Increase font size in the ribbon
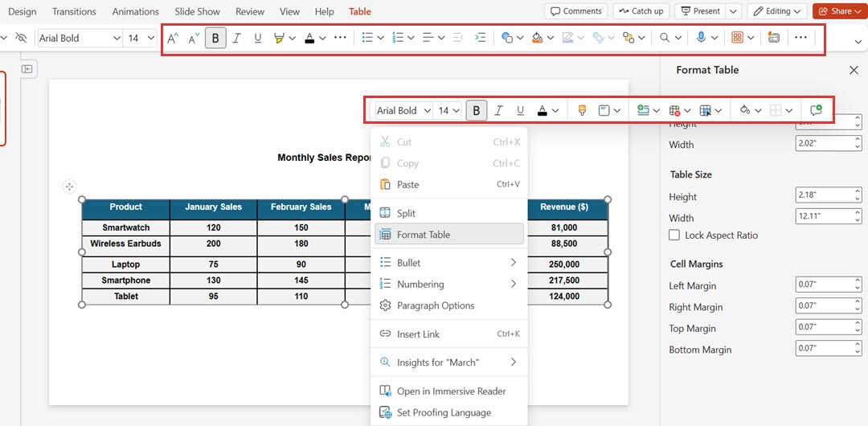This screenshot has height=426, width=868. click(x=173, y=39)
